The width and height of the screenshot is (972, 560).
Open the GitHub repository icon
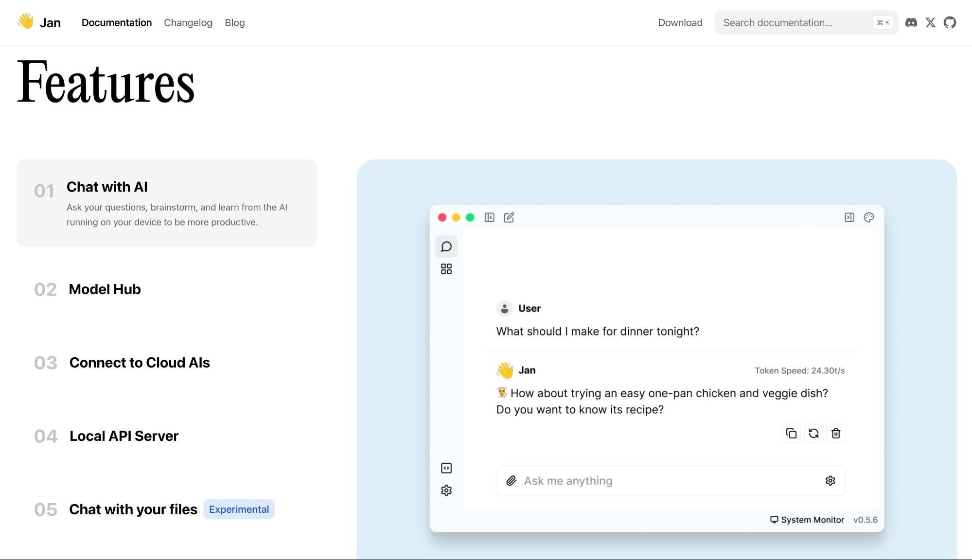[x=950, y=22]
